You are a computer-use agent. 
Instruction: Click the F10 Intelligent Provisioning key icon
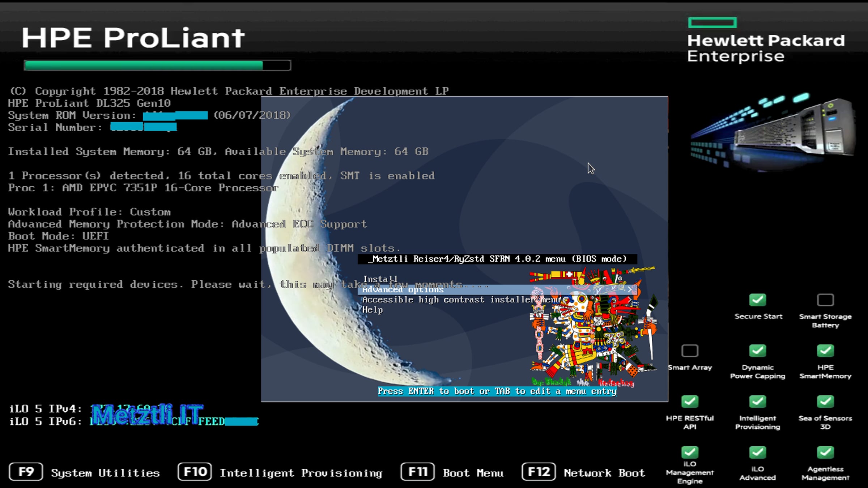tap(195, 472)
